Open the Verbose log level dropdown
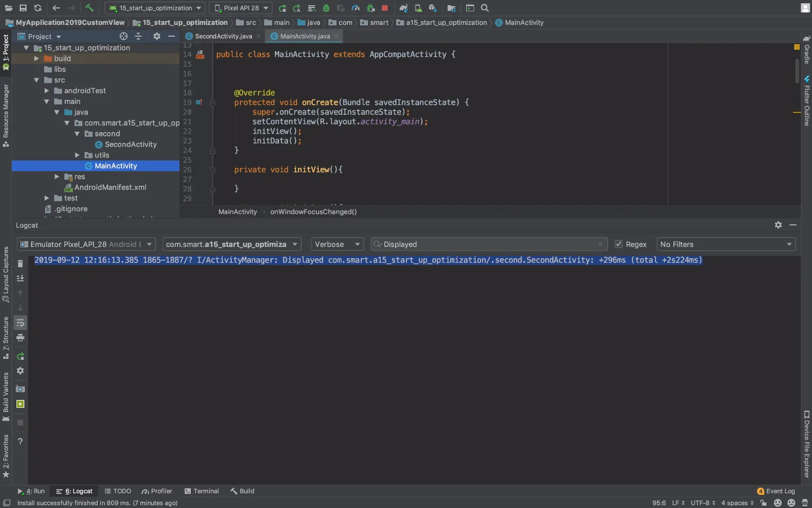 (337, 244)
